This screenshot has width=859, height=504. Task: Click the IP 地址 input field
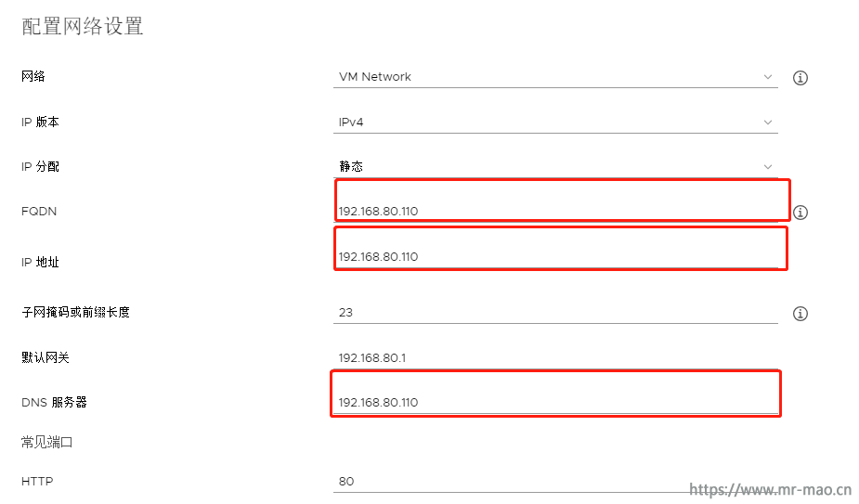(x=555, y=256)
